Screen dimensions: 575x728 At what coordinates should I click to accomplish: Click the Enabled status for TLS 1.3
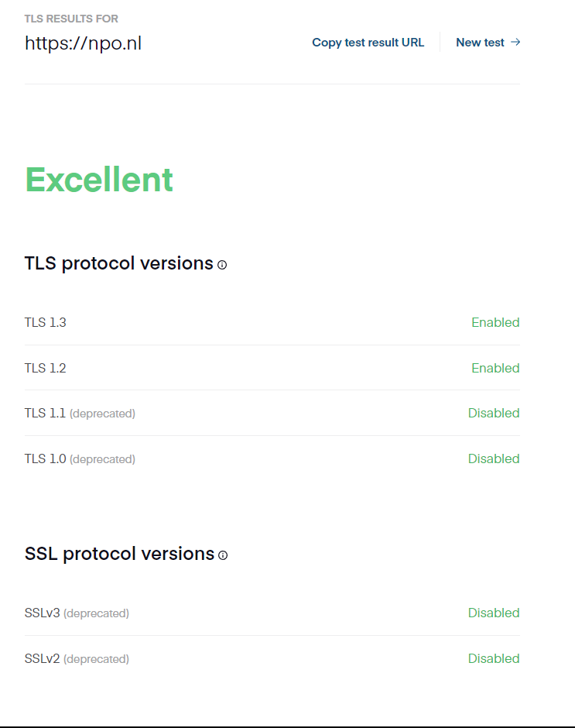click(x=495, y=322)
